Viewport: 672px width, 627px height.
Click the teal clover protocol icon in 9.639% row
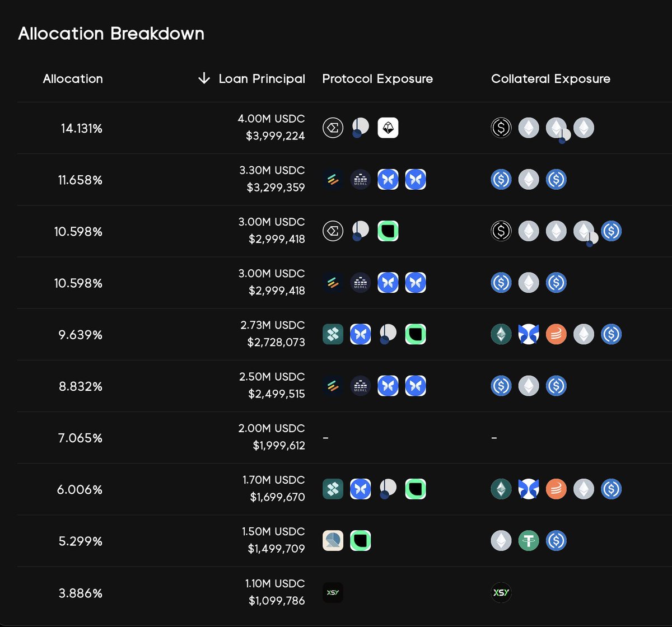point(333,334)
